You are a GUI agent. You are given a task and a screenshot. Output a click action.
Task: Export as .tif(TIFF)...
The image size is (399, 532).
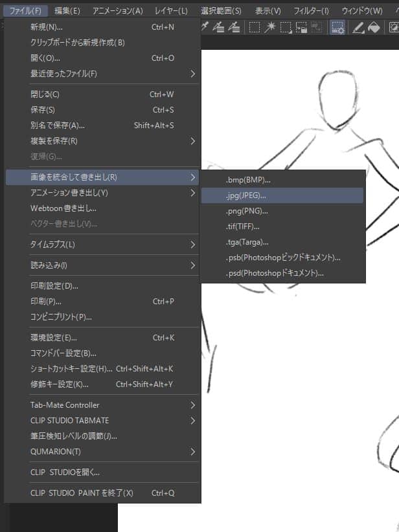click(282, 227)
